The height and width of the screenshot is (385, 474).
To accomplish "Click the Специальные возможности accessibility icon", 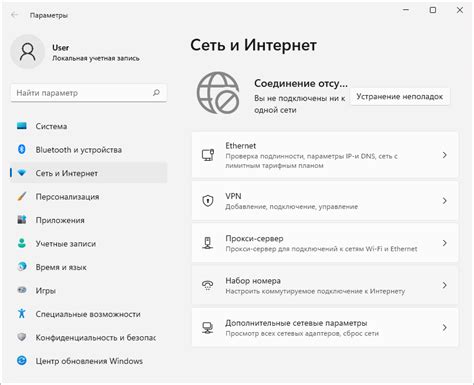I will (x=22, y=313).
